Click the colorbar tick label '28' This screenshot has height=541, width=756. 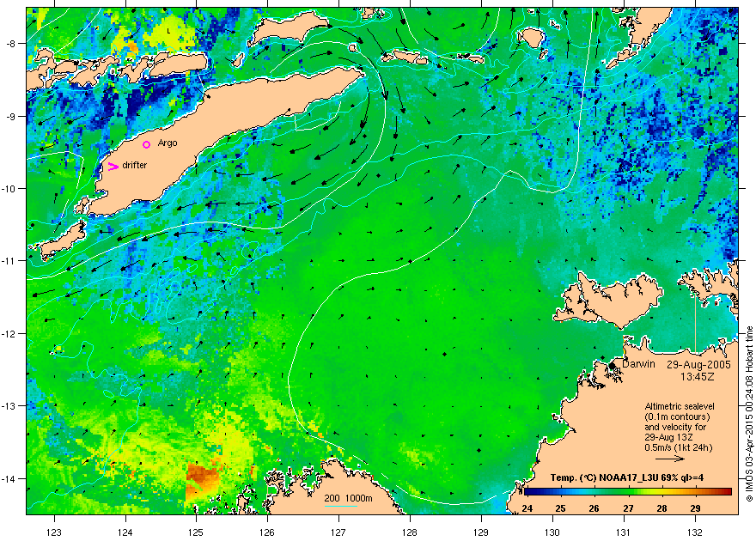coord(662,508)
